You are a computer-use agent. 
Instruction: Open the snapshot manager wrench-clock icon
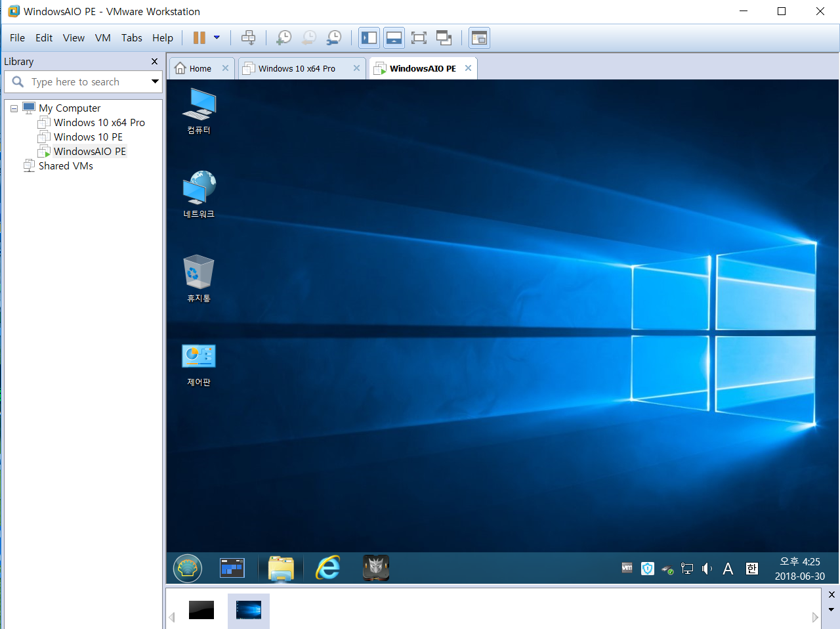(x=334, y=38)
